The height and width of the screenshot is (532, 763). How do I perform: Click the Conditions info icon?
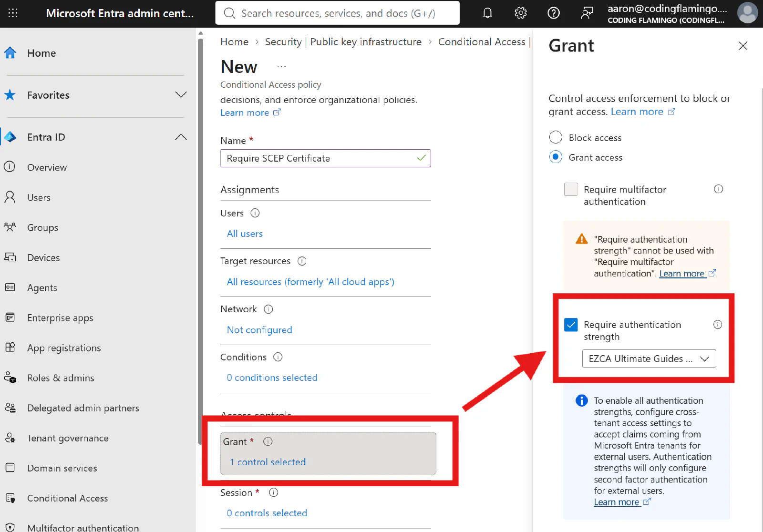pyautogui.click(x=278, y=357)
